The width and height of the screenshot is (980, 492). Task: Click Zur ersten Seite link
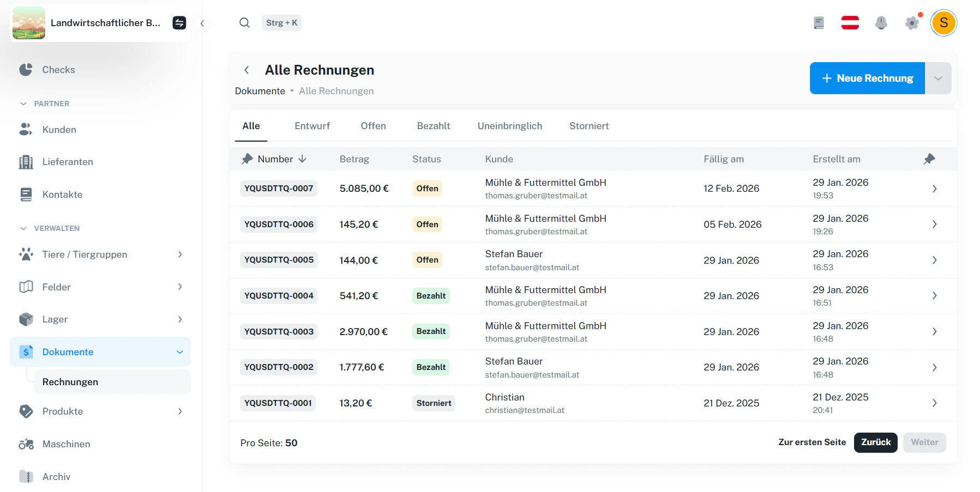pos(812,442)
